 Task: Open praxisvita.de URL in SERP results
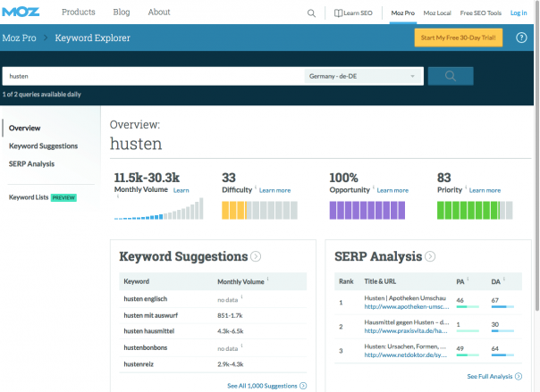pos(406,330)
